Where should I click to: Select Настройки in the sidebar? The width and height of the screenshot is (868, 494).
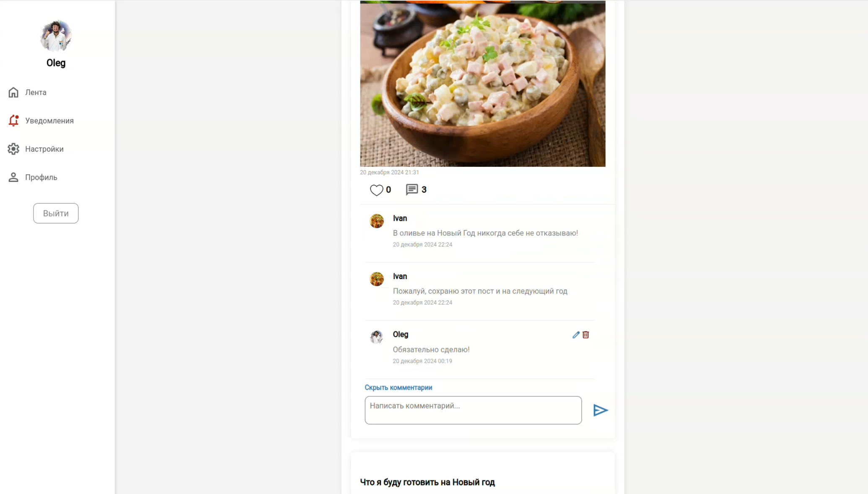click(44, 149)
